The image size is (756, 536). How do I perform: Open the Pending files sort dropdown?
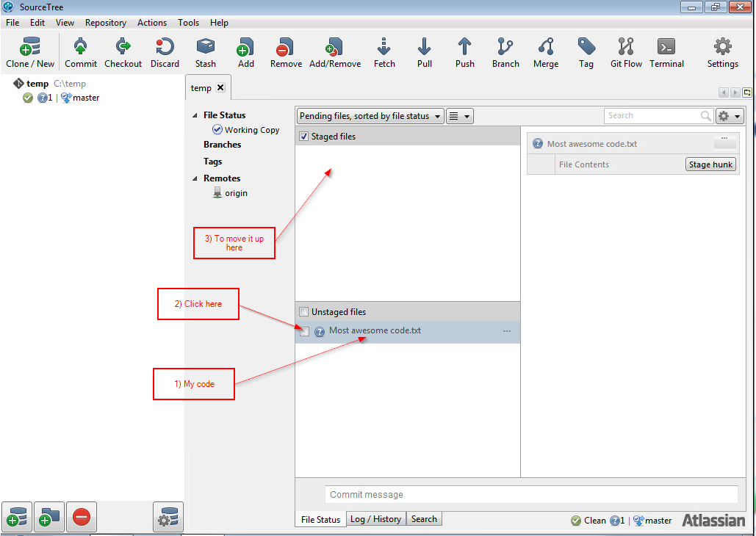point(370,116)
